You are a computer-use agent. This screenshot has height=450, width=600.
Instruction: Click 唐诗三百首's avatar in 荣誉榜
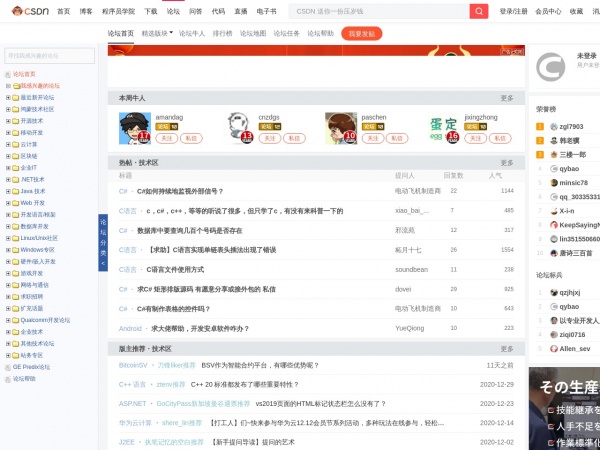click(554, 253)
